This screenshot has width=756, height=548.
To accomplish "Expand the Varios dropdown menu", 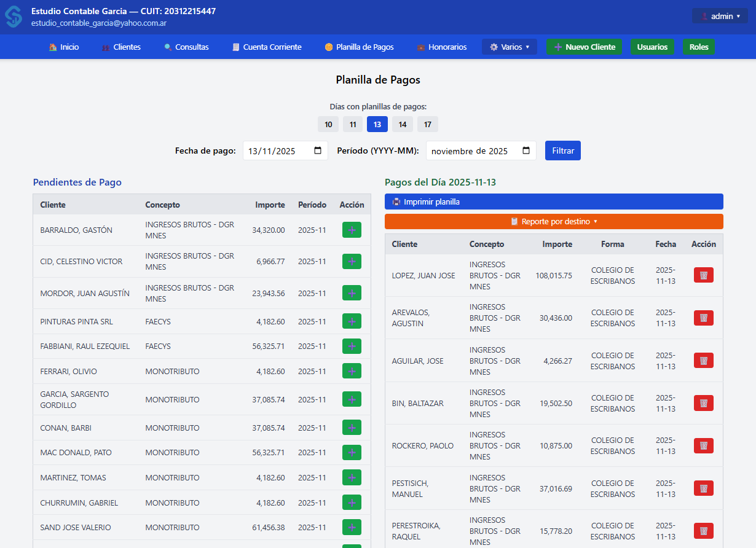I will point(509,47).
